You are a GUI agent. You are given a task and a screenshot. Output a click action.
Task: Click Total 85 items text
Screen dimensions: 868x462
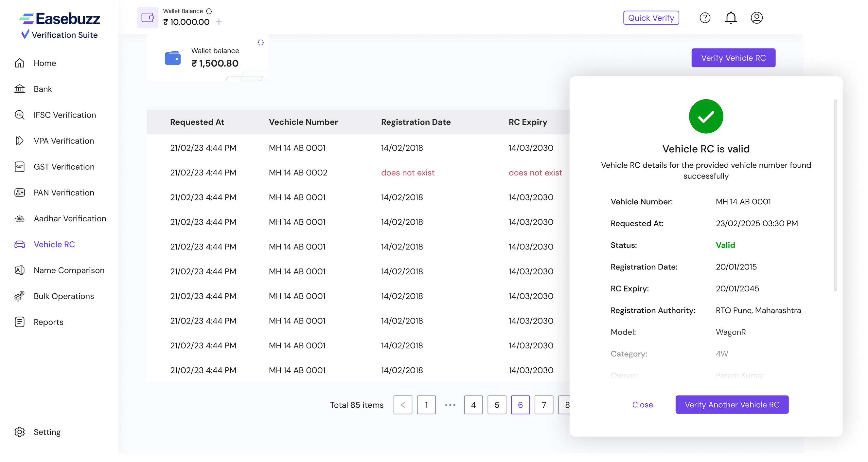click(357, 405)
